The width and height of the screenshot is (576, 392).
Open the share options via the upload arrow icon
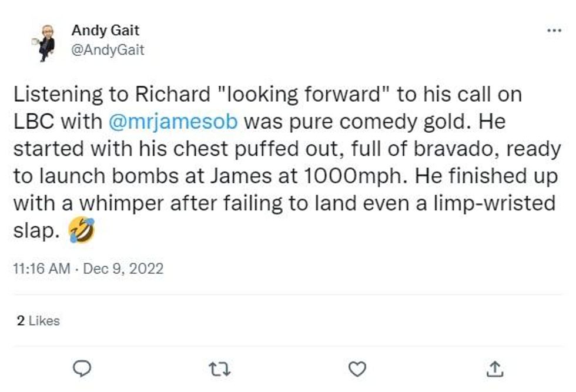point(494,368)
